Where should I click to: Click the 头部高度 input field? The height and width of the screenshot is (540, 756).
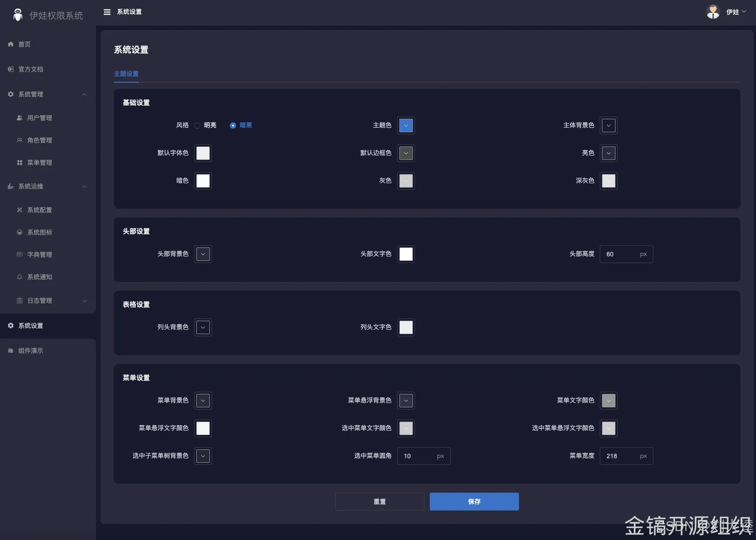click(627, 254)
